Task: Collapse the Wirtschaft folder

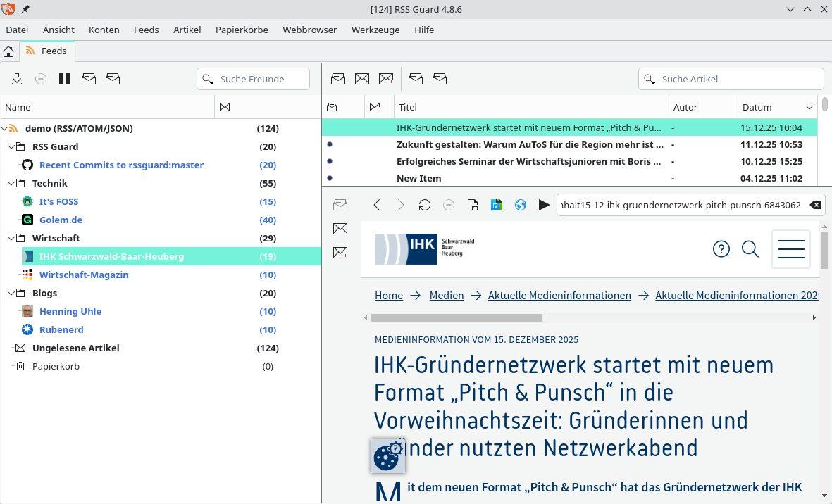Action: point(12,238)
